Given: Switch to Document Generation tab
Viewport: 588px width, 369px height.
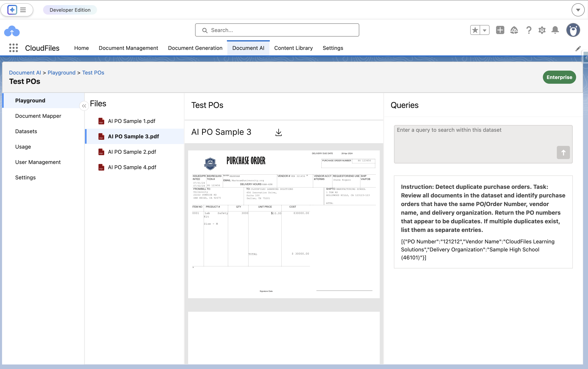Looking at the screenshot, I should point(195,48).
